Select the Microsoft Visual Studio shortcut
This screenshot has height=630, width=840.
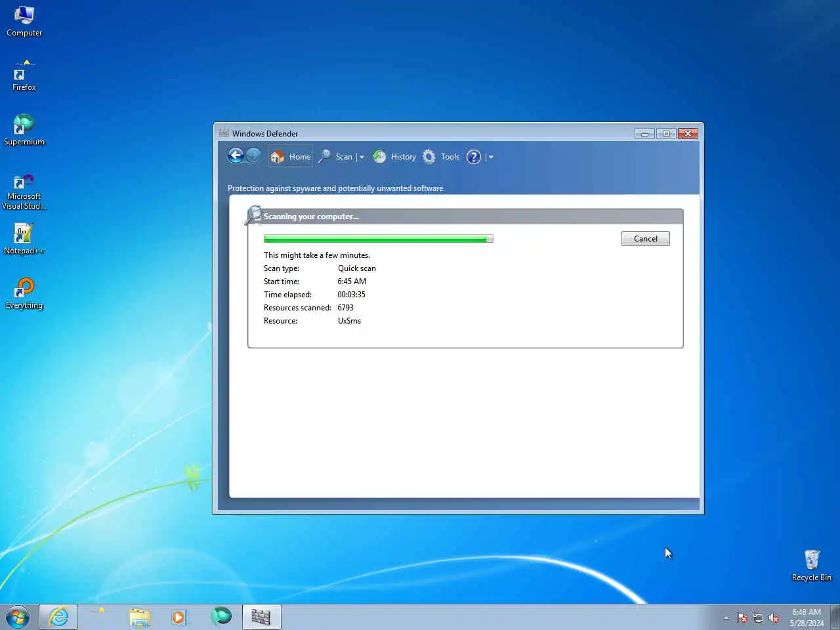24,191
